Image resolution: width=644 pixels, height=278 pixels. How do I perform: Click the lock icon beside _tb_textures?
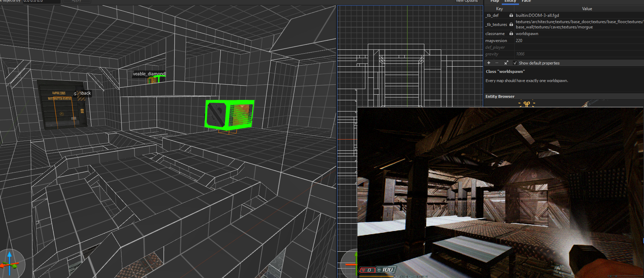pyautogui.click(x=511, y=25)
